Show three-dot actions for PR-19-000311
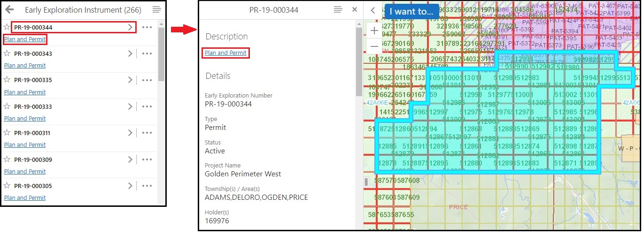This screenshot has height=235, width=644. (147, 133)
